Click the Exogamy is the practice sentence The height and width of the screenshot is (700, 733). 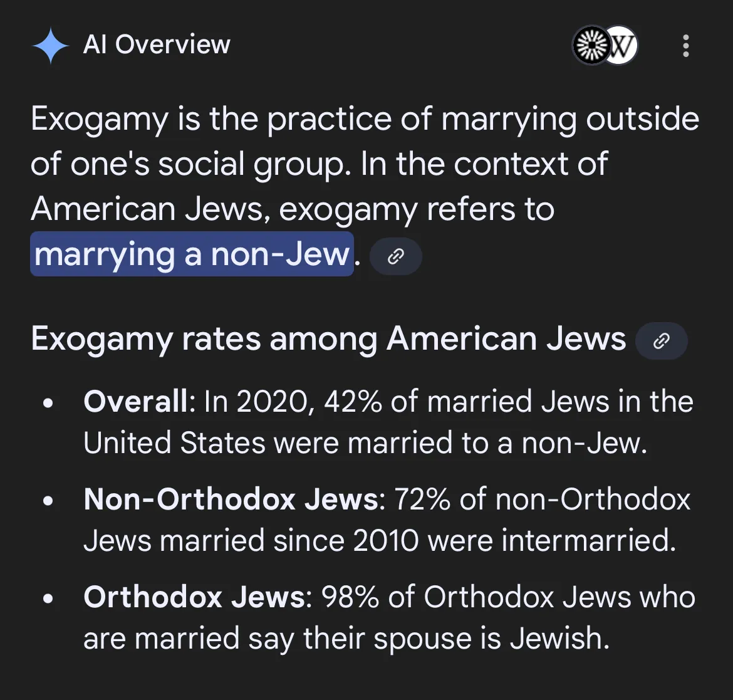pyautogui.click(x=365, y=141)
